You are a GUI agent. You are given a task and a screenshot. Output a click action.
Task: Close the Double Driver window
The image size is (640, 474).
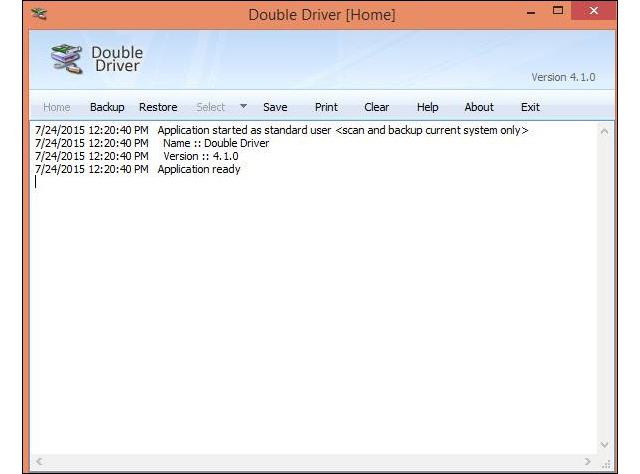(594, 11)
